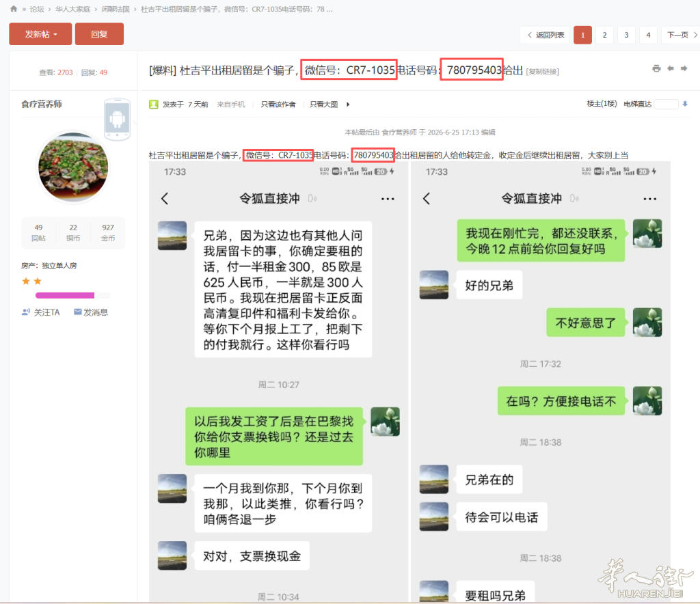
Task: Click three-dot menu in right chat screenshot
Action: coord(649,199)
